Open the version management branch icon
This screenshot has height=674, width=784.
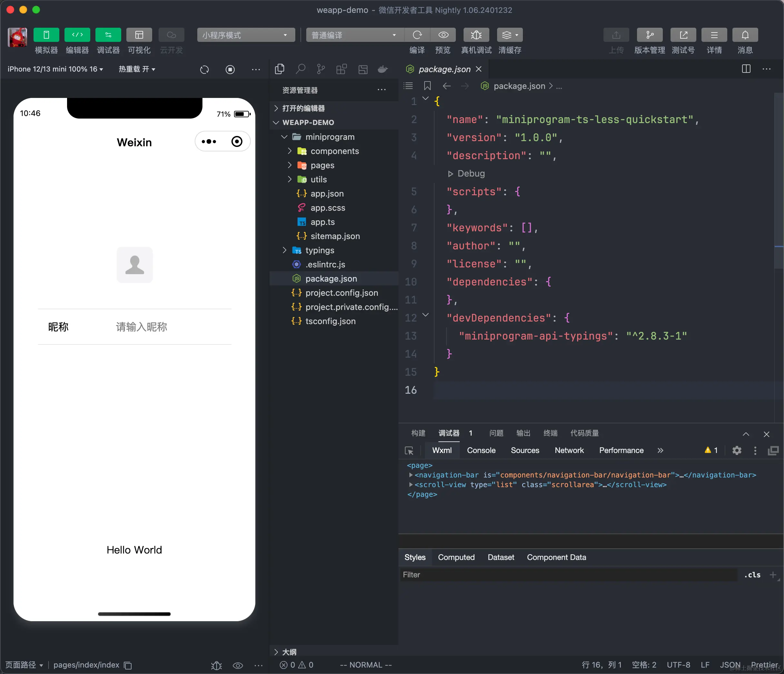coord(649,35)
